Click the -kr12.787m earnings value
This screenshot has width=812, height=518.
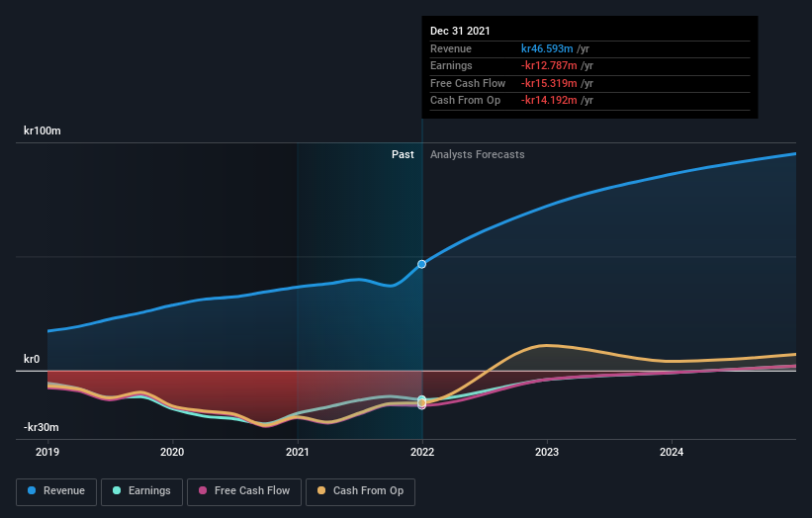pyautogui.click(x=549, y=65)
